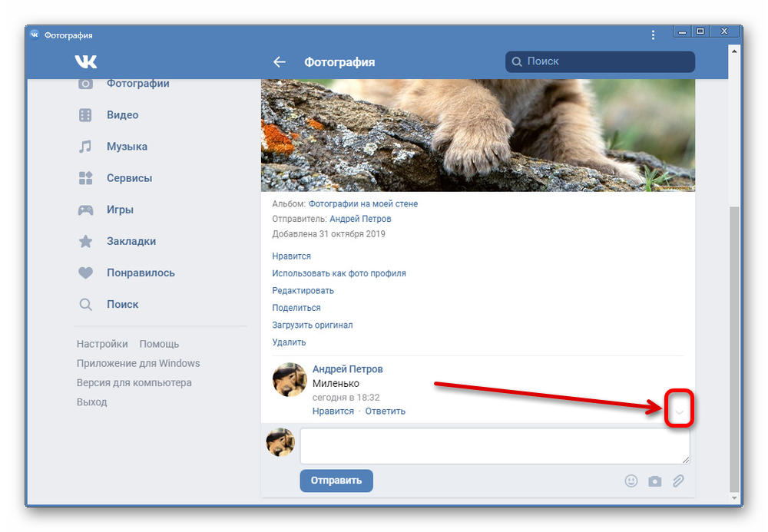Viewport: 768px width, 532px height.
Task: Open sender link Андрей Петров
Action: pyautogui.click(x=360, y=219)
